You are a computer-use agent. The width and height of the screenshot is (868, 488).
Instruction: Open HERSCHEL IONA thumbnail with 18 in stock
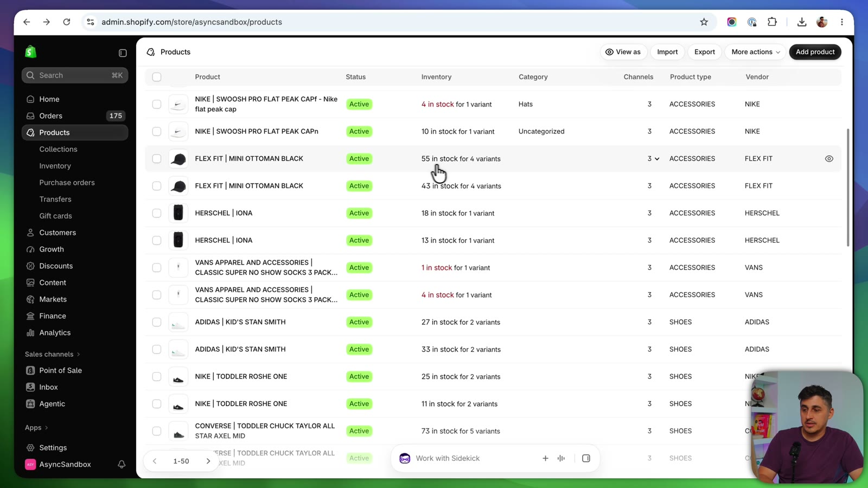(178, 213)
